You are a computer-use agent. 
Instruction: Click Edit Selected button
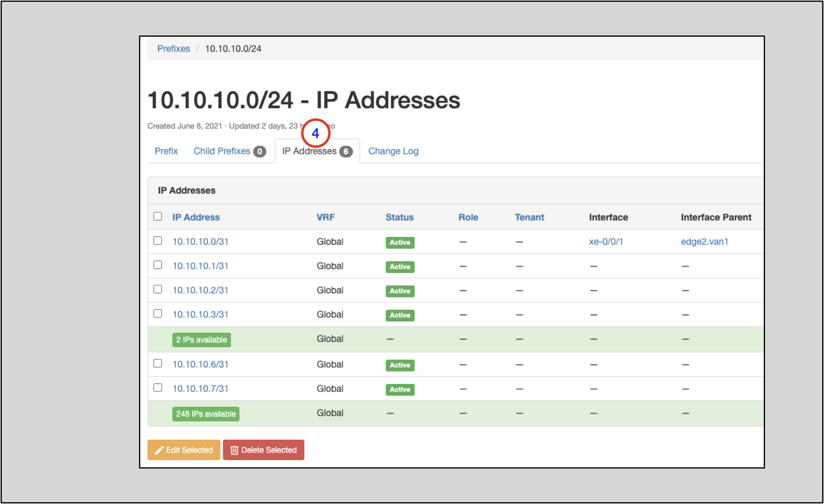click(x=184, y=450)
